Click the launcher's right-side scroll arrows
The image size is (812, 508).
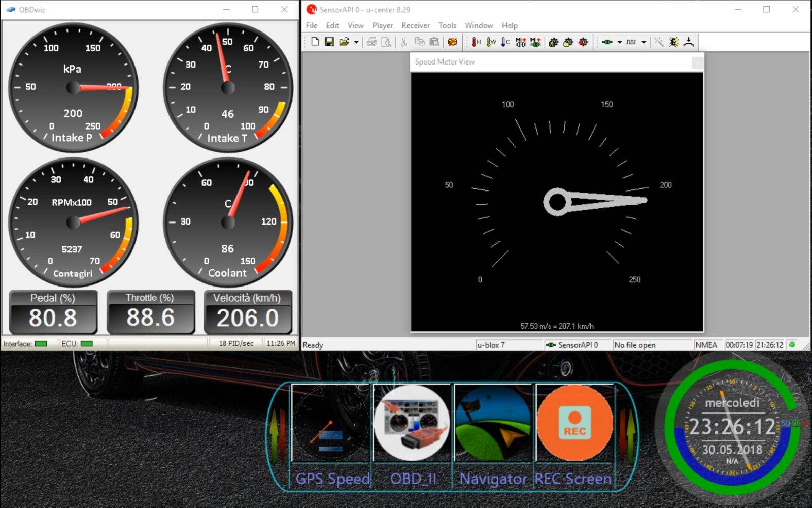627,437
